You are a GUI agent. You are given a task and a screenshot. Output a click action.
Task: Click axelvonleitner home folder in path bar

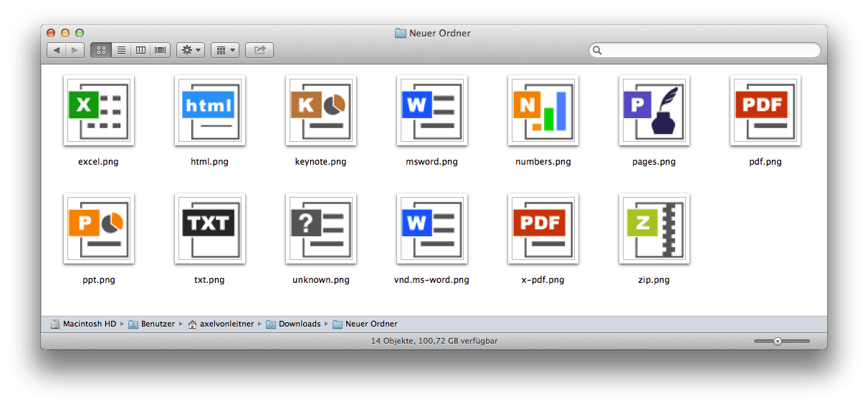click(x=226, y=324)
